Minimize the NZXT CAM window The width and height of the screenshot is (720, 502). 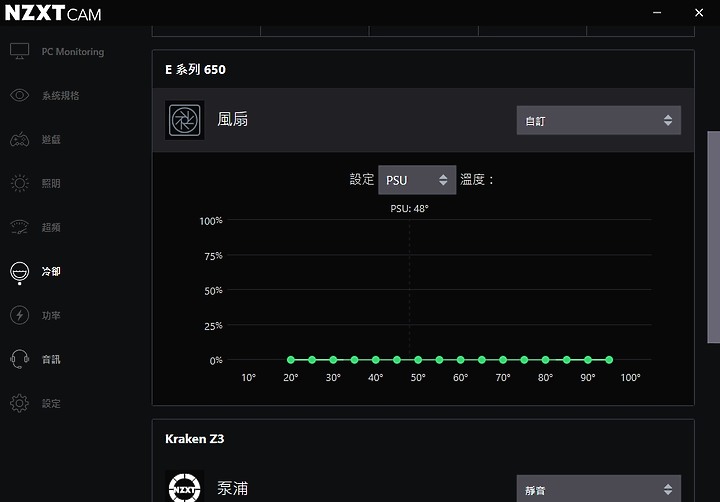pos(657,13)
